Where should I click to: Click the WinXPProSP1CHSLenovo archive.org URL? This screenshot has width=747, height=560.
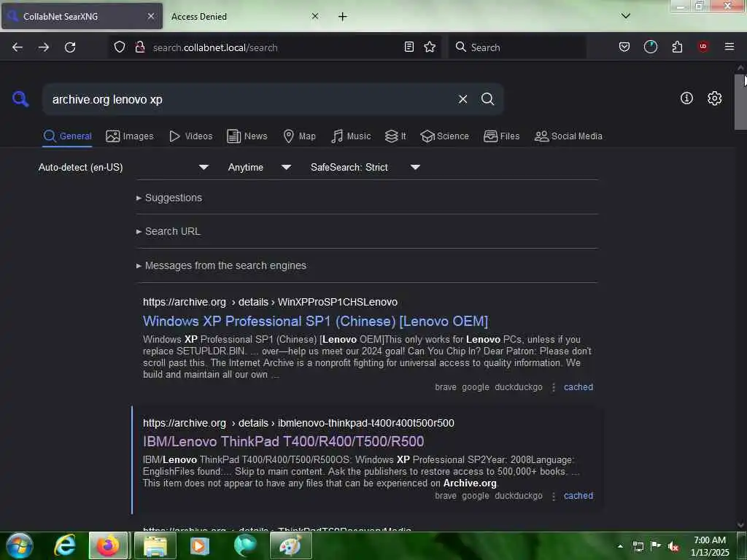point(270,302)
